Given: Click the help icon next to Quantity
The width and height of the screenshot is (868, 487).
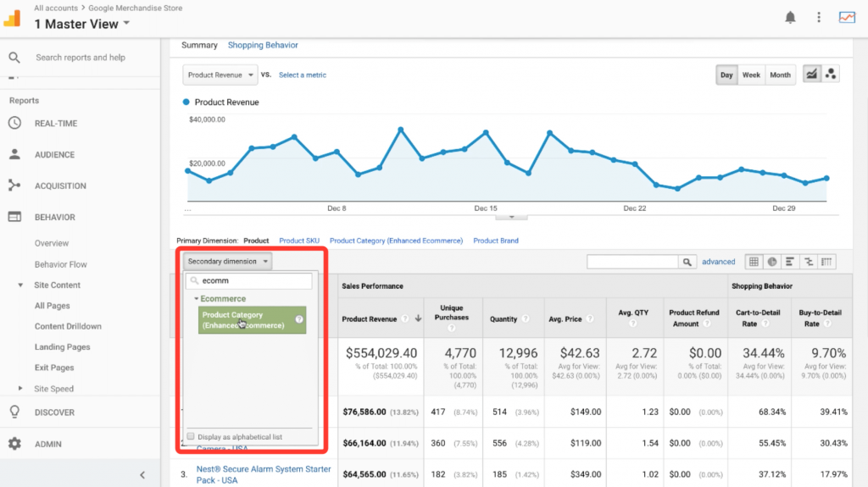Looking at the screenshot, I should pyautogui.click(x=526, y=318).
